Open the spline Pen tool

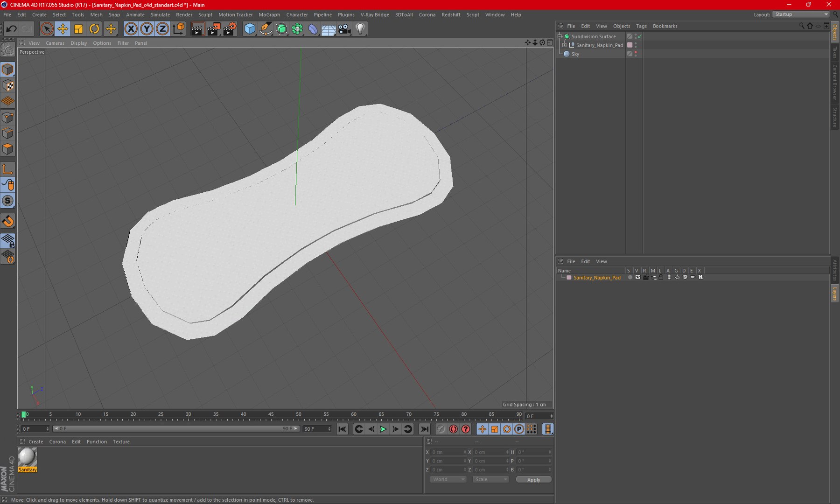266,29
